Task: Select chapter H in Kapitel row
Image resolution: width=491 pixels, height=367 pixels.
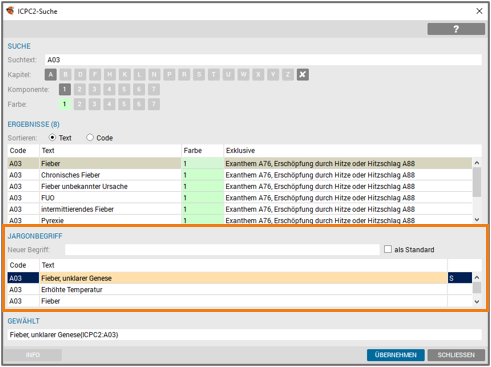Action: point(110,74)
